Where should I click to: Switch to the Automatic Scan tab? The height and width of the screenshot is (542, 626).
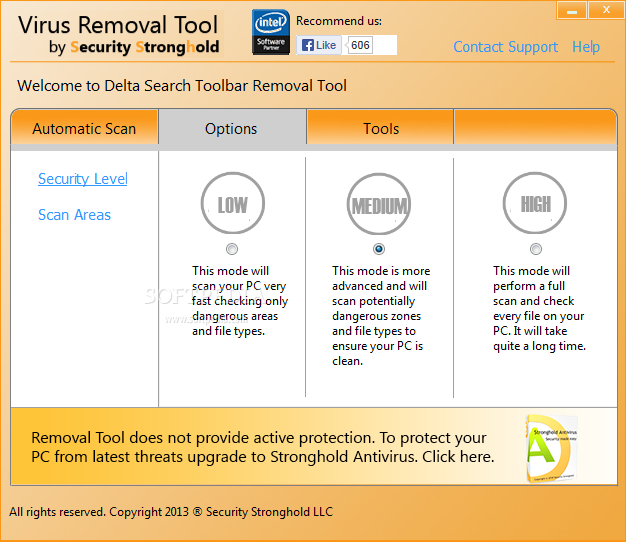pyautogui.click(x=84, y=129)
